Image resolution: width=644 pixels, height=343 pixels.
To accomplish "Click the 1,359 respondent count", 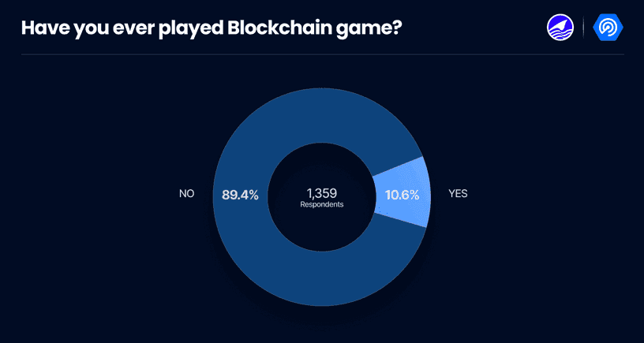I will [322, 190].
